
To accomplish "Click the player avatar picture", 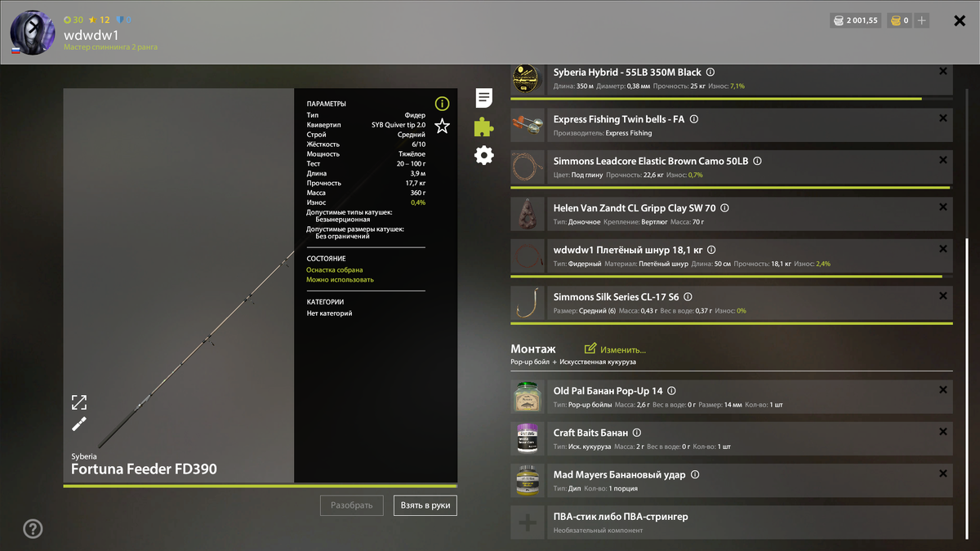I will [x=33, y=33].
